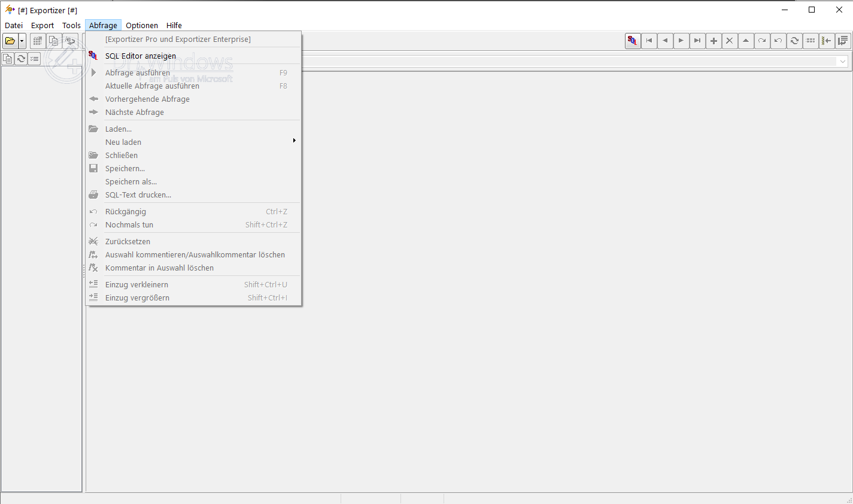The height and width of the screenshot is (504, 853).
Task: Select 'SQL Editor anzeigen' menu entry
Action: (x=193, y=56)
